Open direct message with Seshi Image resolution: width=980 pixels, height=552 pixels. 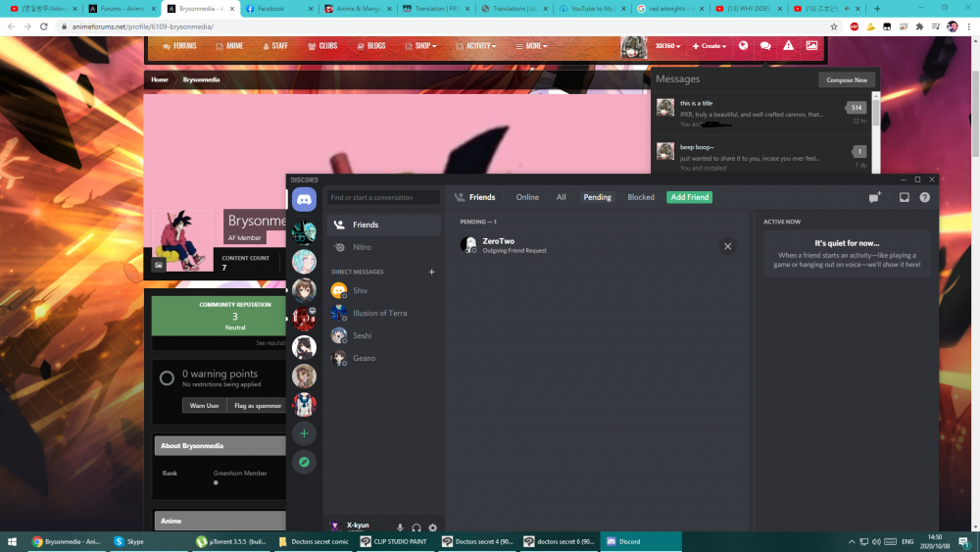click(383, 335)
